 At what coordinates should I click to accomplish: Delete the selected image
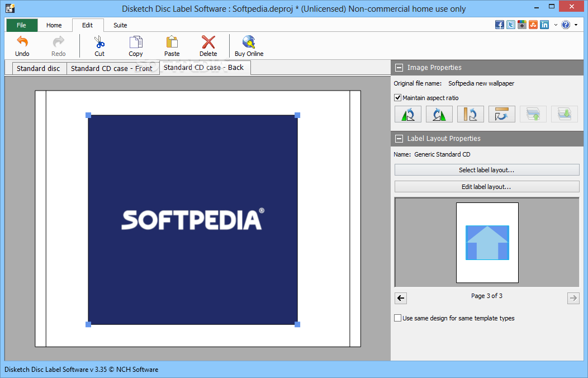208,46
